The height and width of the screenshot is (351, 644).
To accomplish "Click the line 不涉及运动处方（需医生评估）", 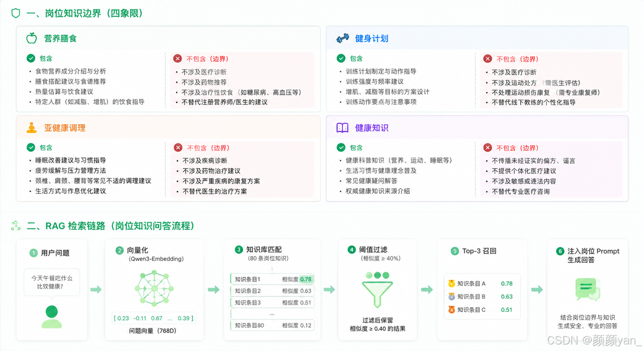I will pyautogui.click(x=536, y=82).
